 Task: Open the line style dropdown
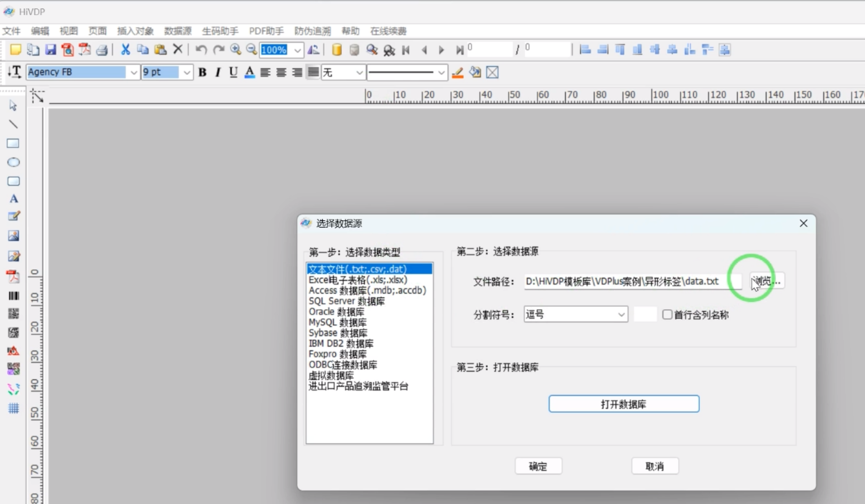click(x=441, y=73)
